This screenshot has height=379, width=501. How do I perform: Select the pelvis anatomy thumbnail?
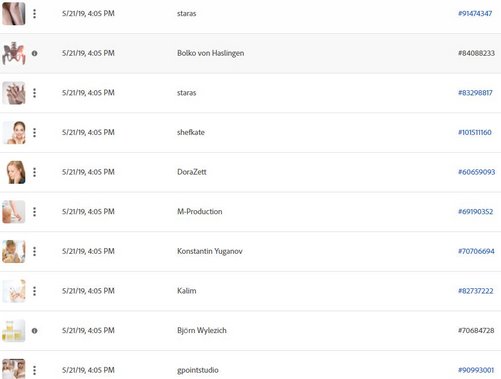[x=14, y=53]
